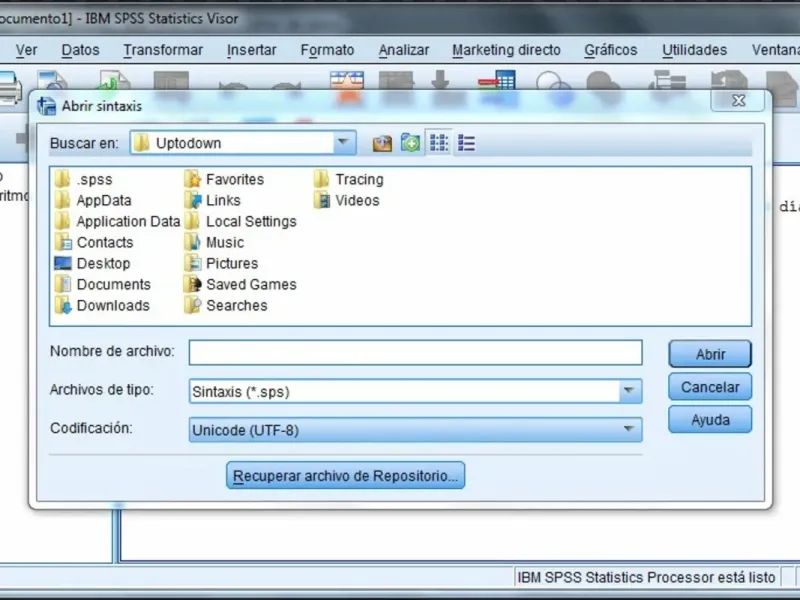This screenshot has width=800, height=600.
Task: Open the Datos menu
Action: click(x=80, y=50)
